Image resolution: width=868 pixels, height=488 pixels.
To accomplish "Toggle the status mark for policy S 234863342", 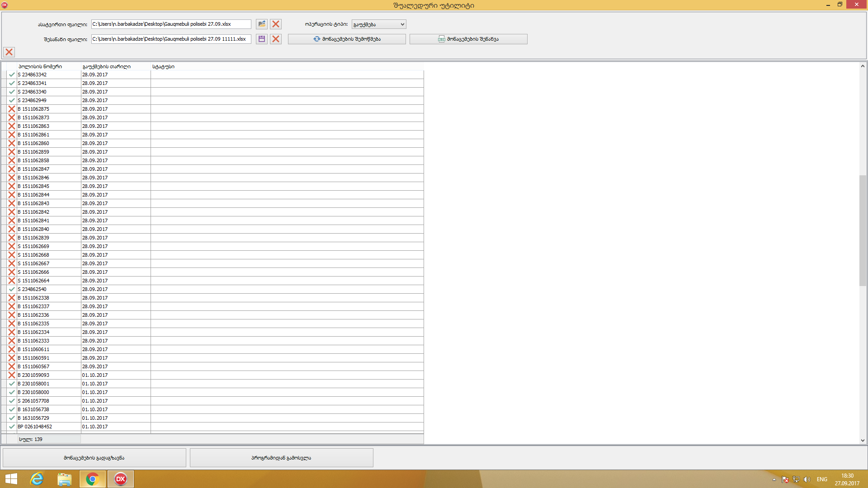I will 12,75.
